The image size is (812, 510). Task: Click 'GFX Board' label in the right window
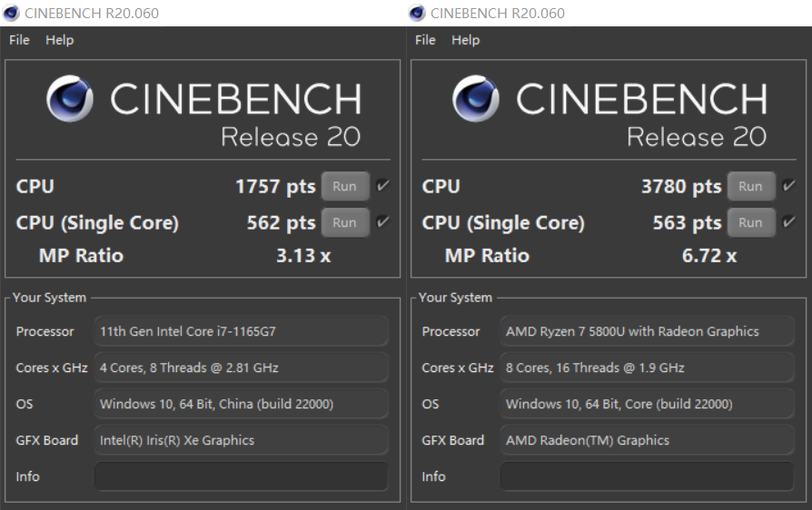pyautogui.click(x=453, y=440)
